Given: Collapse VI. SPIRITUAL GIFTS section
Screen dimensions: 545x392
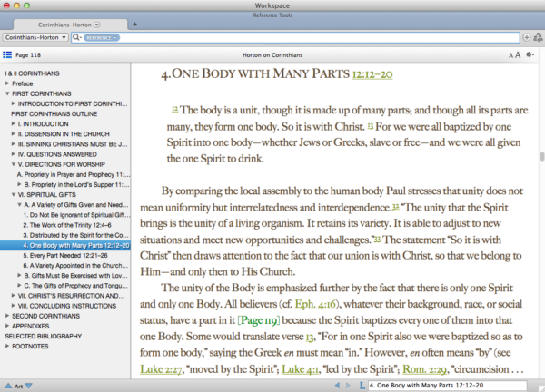Looking at the screenshot, I should (14, 194).
